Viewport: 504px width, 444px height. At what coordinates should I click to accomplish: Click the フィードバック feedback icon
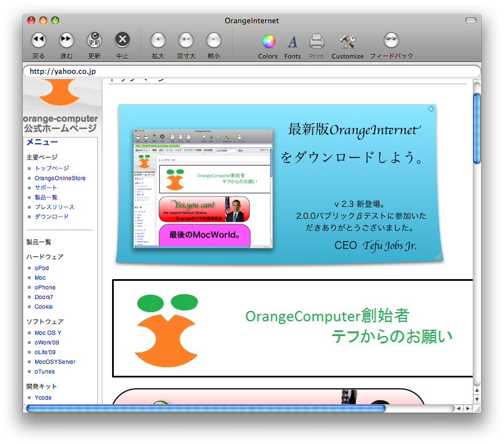coord(391,40)
